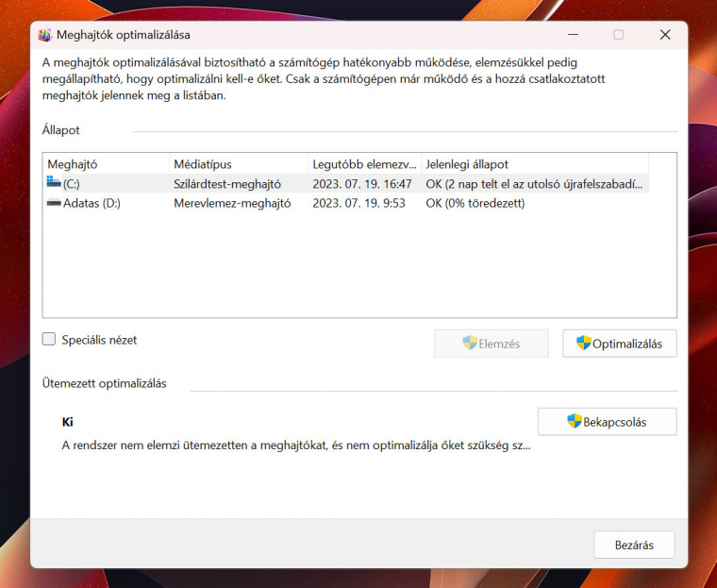Click the Legutóbb elemezve column header

tap(364, 164)
